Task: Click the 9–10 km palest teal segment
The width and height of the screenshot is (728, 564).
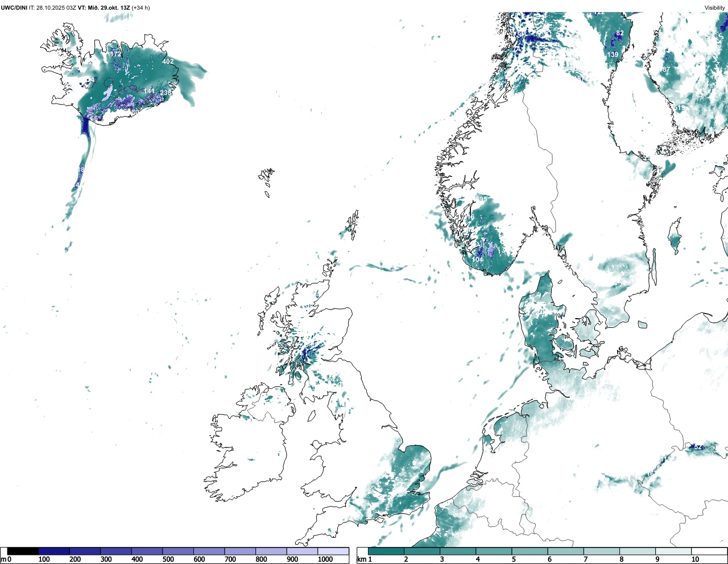Action: [673, 551]
